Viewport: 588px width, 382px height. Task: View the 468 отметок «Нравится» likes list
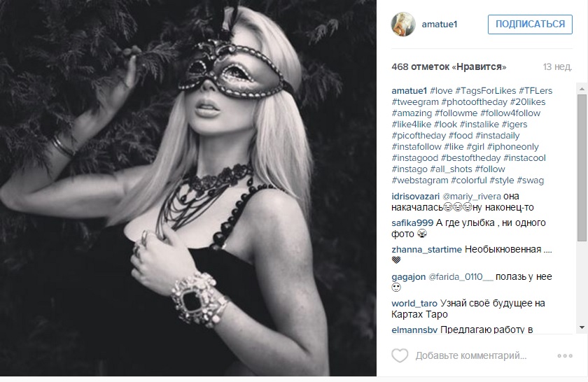pyautogui.click(x=449, y=67)
